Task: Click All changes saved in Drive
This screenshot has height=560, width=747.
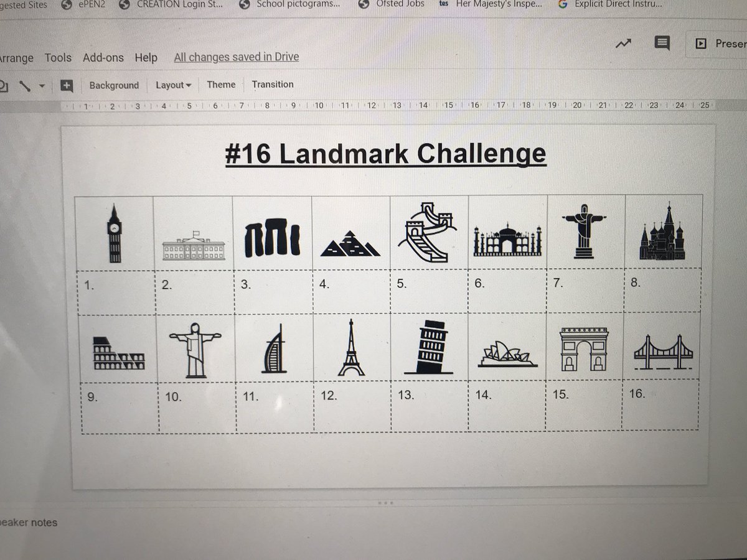Action: [237, 57]
